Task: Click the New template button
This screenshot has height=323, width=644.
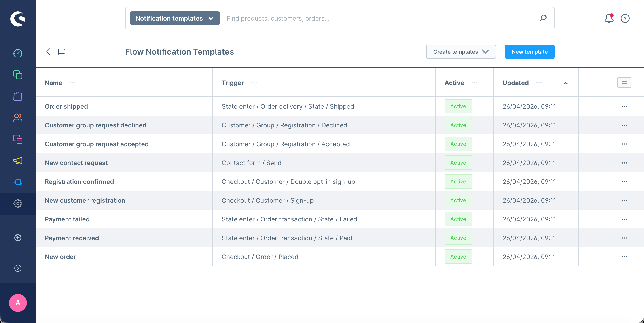Action: 529,52
